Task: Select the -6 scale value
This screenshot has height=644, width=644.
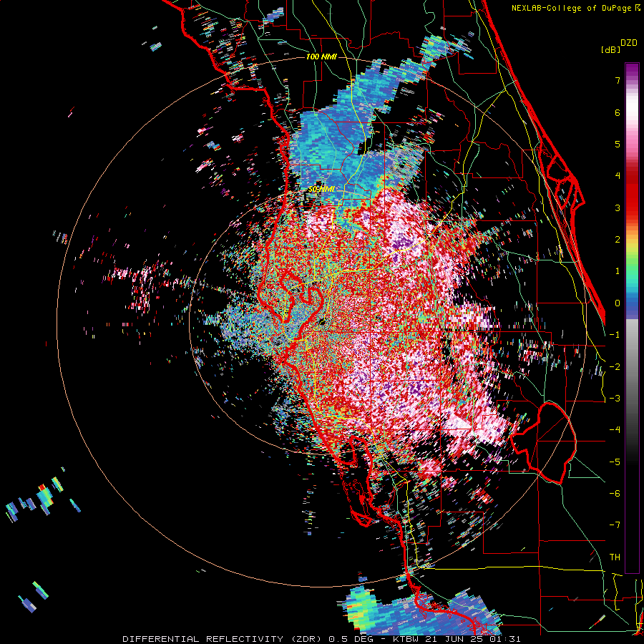Action: click(x=615, y=494)
